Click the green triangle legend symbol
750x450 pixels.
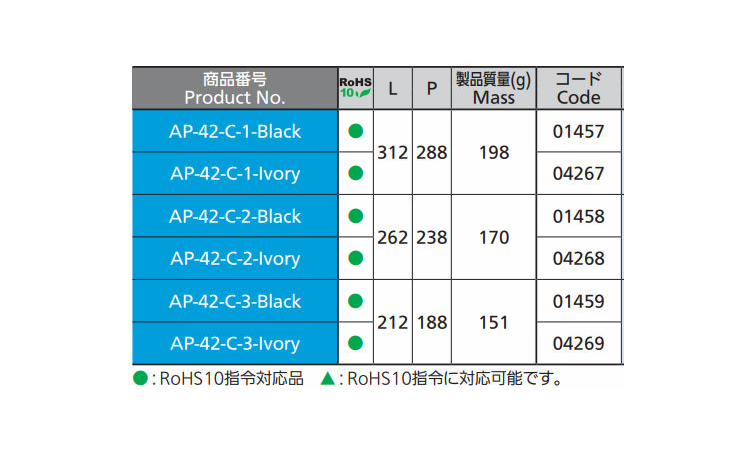click(x=327, y=379)
